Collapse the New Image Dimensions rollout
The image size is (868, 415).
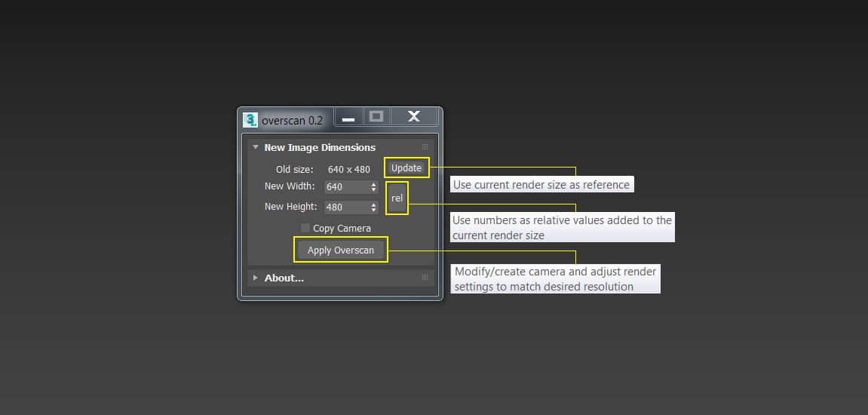pyautogui.click(x=256, y=147)
